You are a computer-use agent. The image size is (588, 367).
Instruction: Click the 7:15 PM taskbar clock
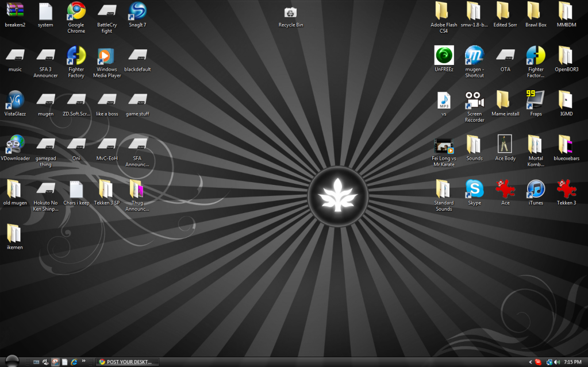(x=572, y=362)
